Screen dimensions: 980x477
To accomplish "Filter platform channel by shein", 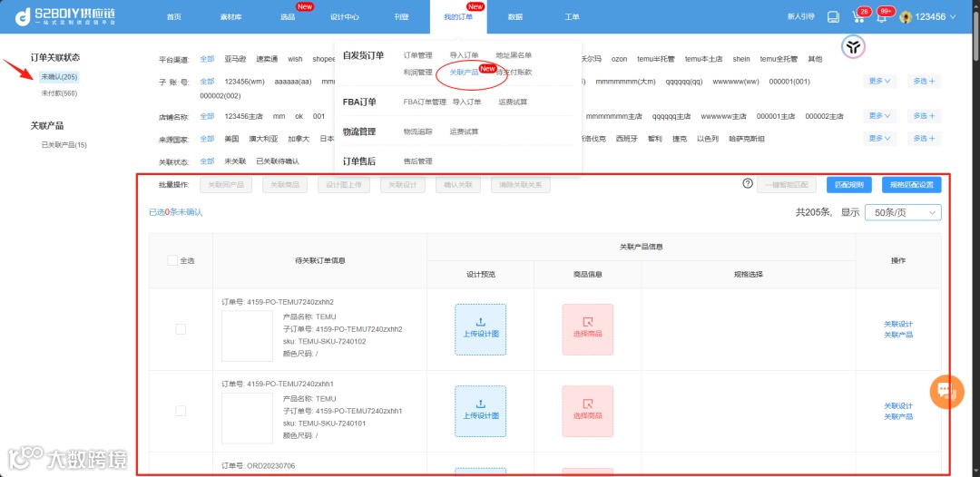I will click(741, 59).
